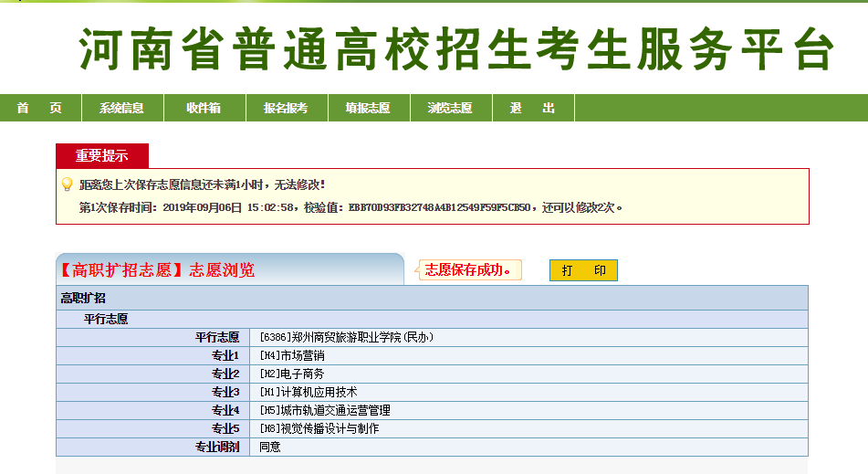Click the 【高职扩招志愿】志愿浏览 panel heading
This screenshot has width=868, height=474.
(x=157, y=270)
